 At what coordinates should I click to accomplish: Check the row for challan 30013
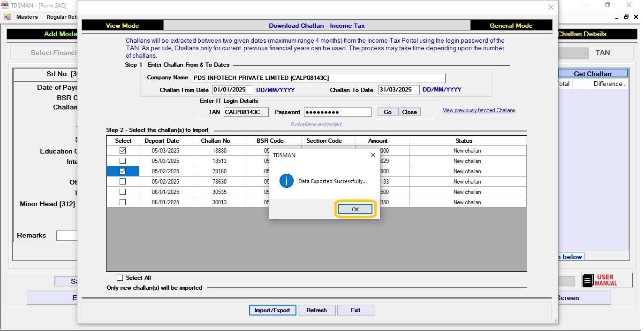click(x=122, y=202)
